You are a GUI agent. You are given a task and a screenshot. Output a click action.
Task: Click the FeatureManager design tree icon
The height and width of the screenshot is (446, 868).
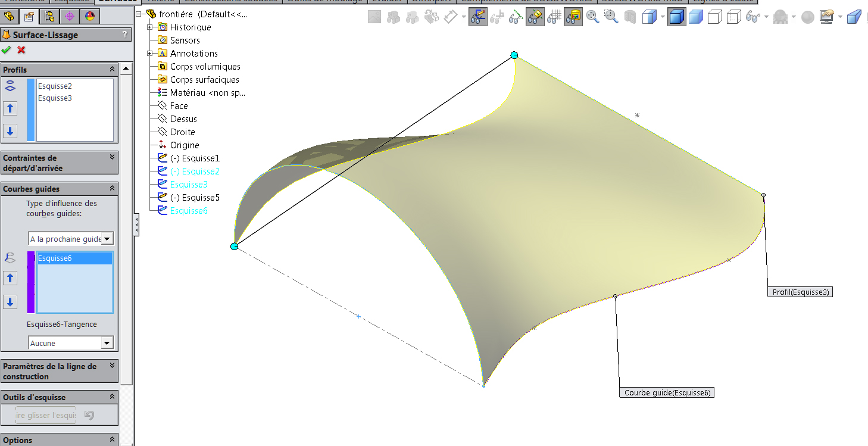(x=10, y=16)
